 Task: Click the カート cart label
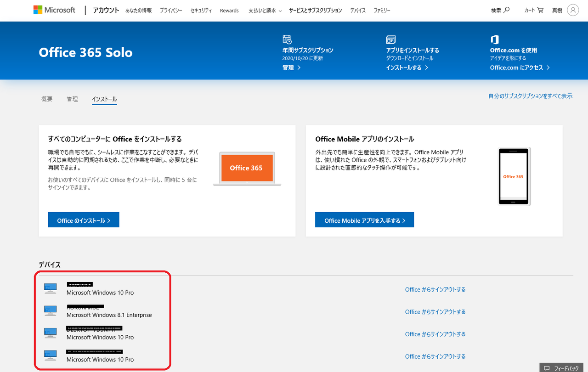coord(529,10)
